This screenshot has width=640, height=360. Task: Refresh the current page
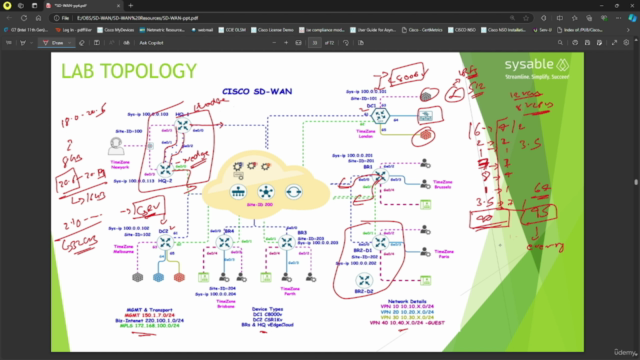pos(24,18)
